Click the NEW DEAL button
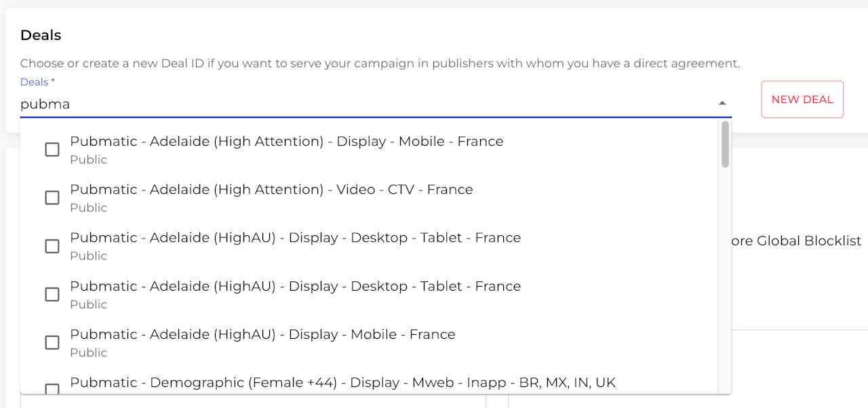 pyautogui.click(x=802, y=100)
